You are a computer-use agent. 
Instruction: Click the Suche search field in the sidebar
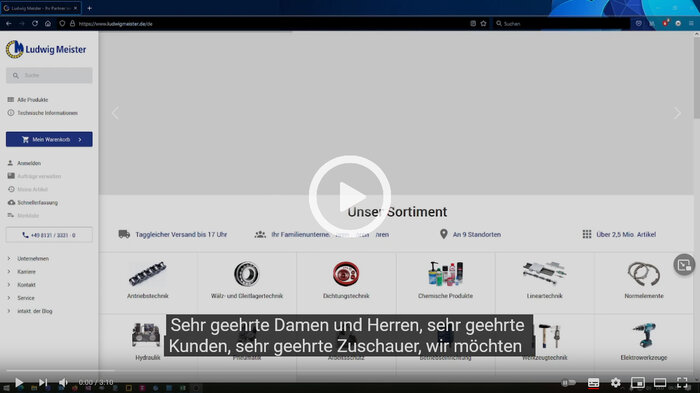click(x=49, y=75)
